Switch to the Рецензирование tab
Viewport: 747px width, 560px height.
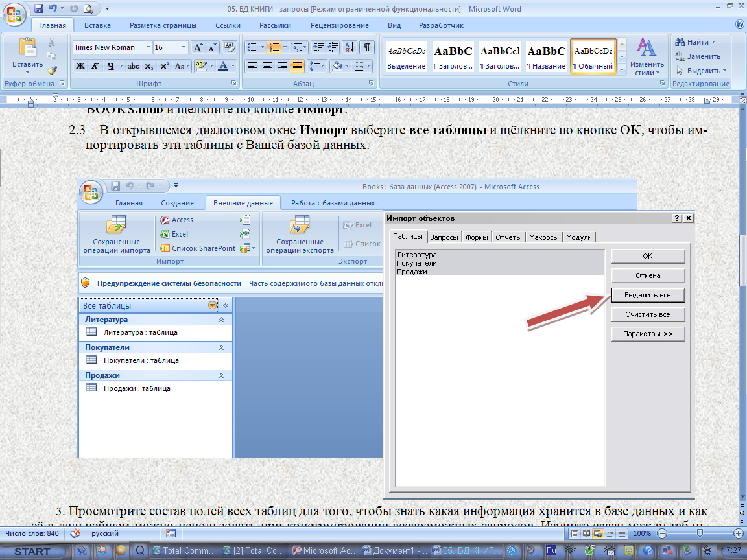pos(339,25)
